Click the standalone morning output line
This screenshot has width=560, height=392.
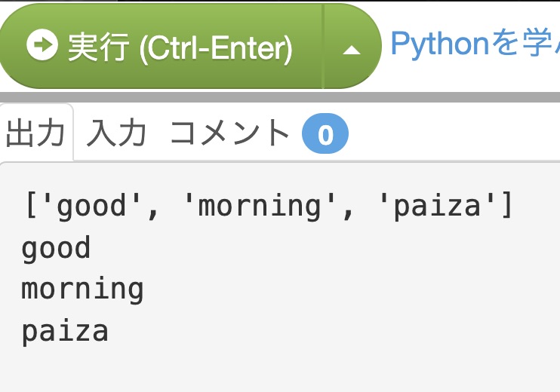click(82, 289)
